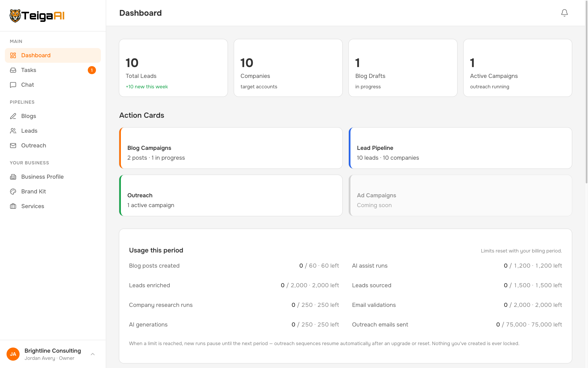Screen dimensions: 588x368
Task: Open the Active Campaigns stat card
Action: click(518, 68)
